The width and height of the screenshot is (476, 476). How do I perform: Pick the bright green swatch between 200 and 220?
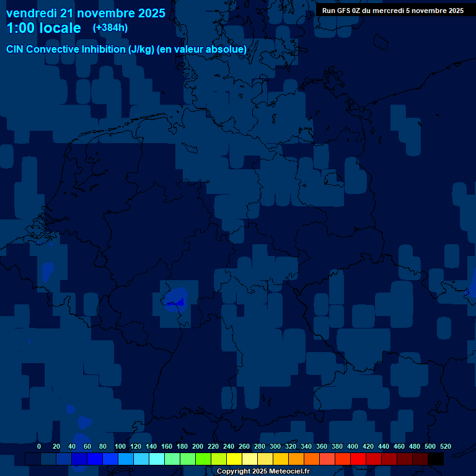(203, 459)
